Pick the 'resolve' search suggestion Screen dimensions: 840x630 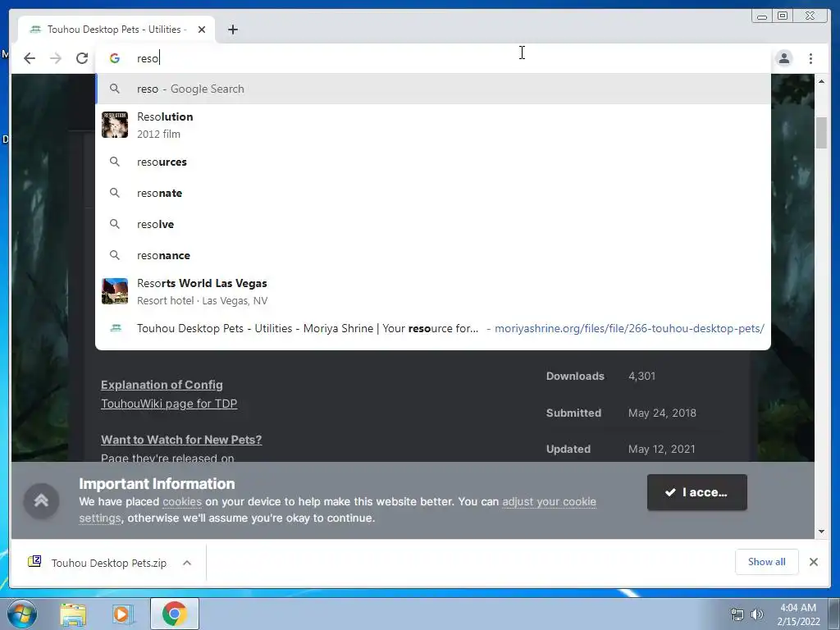[433, 224]
